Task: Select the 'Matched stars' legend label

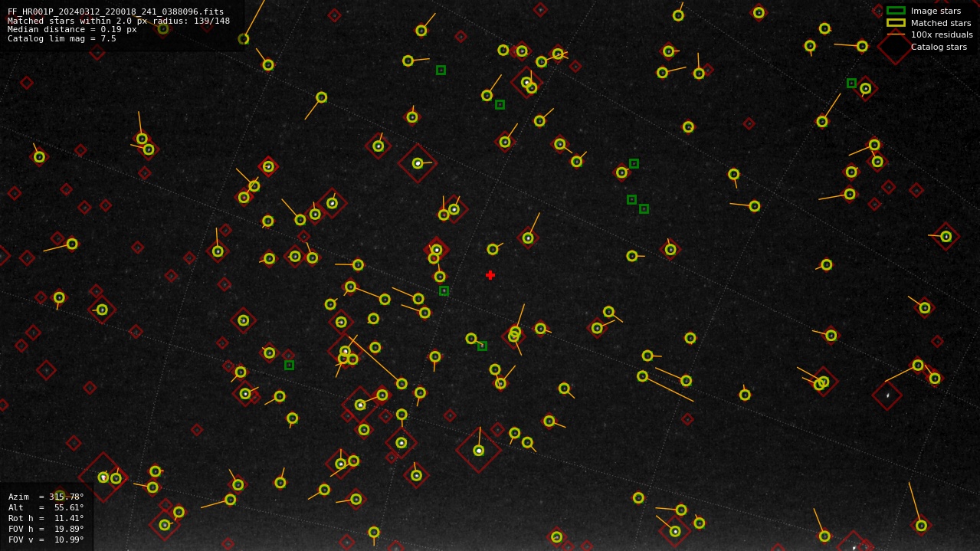Action: 941,23
